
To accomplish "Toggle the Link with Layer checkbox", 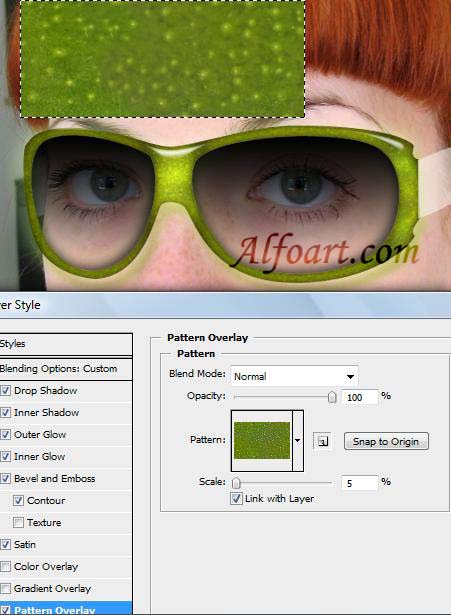I will [x=236, y=499].
